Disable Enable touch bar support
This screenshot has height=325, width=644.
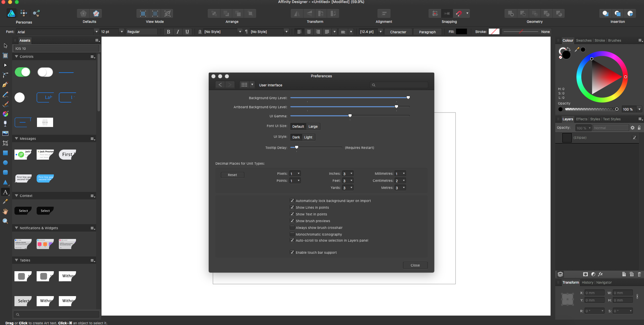[x=292, y=252]
